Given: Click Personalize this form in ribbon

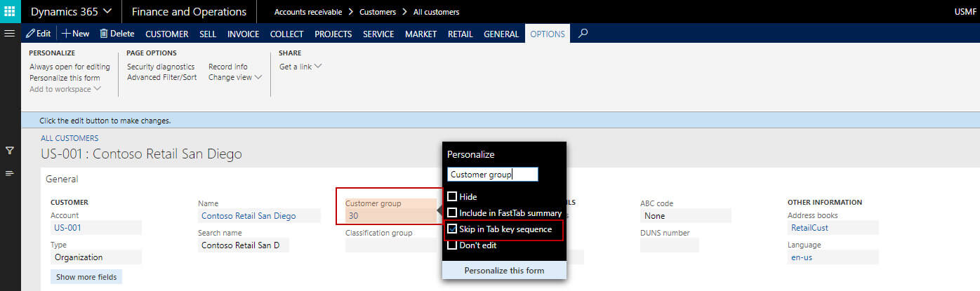Looking at the screenshot, I should (65, 78).
